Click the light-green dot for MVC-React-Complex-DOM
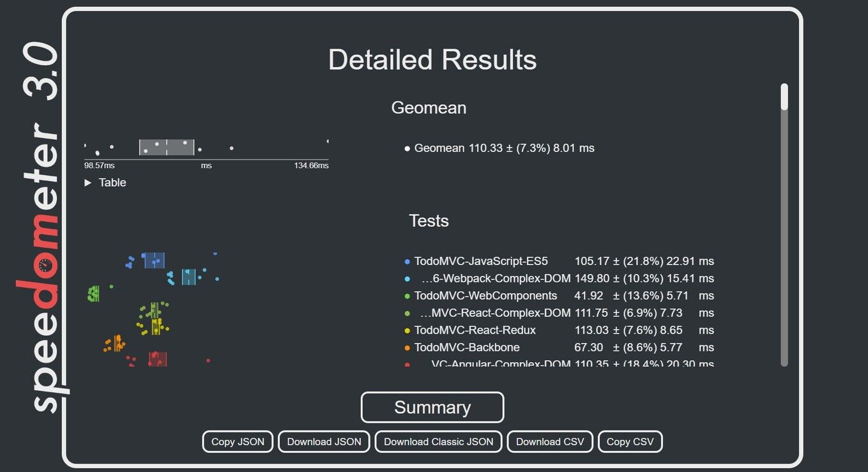The width and height of the screenshot is (868, 472). (407, 313)
